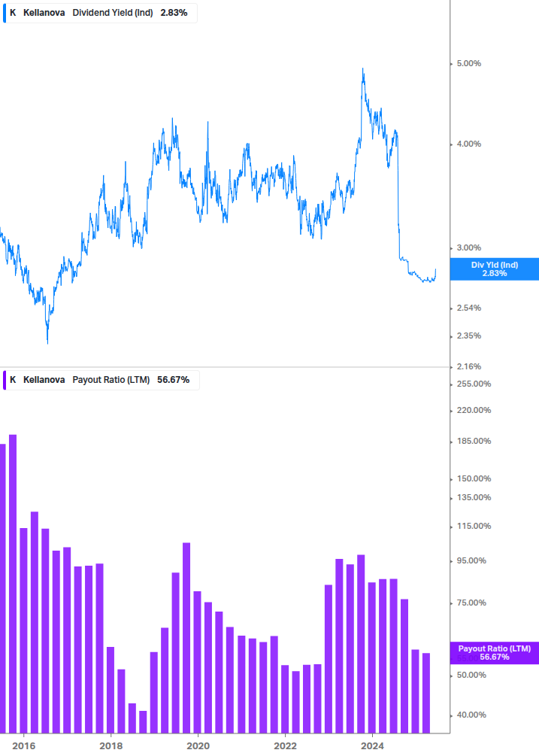This screenshot has width=539, height=756.
Task: Click the 2016 label on the time axis
Action: (x=23, y=746)
